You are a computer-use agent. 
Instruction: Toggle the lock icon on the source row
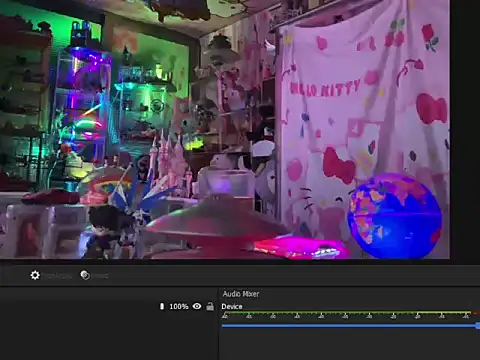210,306
